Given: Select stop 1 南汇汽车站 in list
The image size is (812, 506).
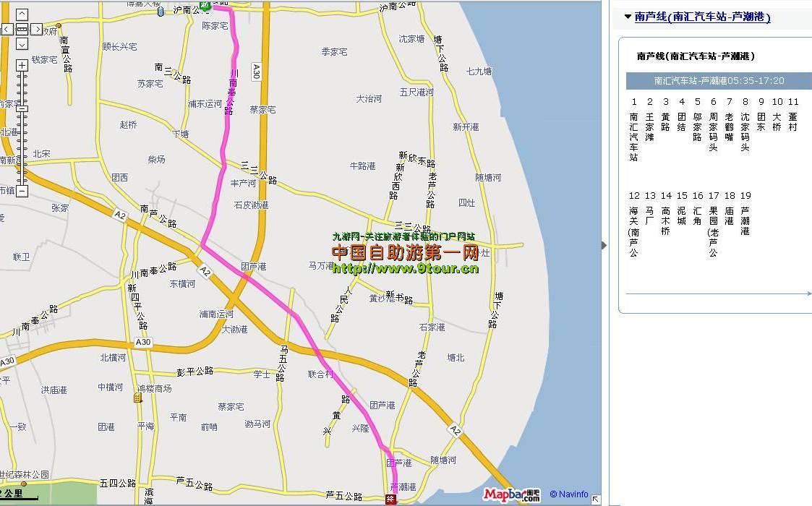Looking at the screenshot, I should pyautogui.click(x=634, y=129).
